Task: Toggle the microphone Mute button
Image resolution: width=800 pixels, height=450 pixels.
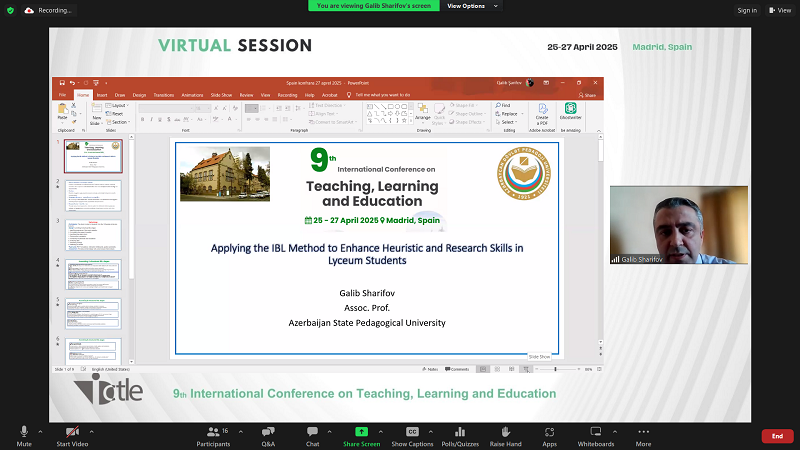Action: pyautogui.click(x=24, y=434)
